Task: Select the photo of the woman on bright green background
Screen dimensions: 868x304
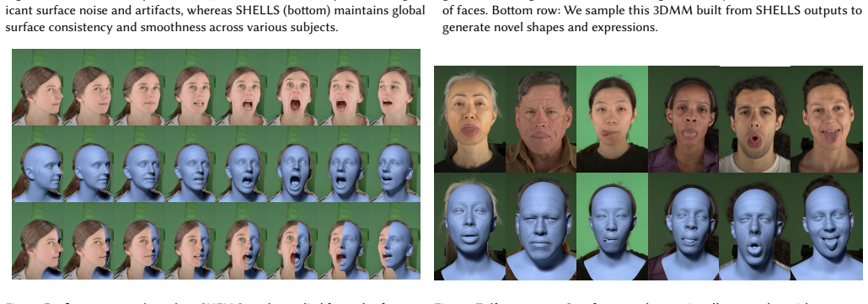Action: tap(613, 119)
